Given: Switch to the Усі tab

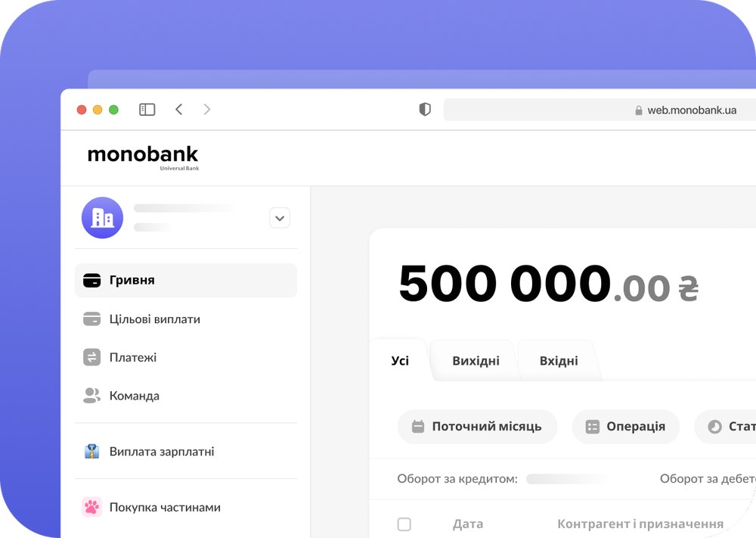Looking at the screenshot, I should (400, 361).
